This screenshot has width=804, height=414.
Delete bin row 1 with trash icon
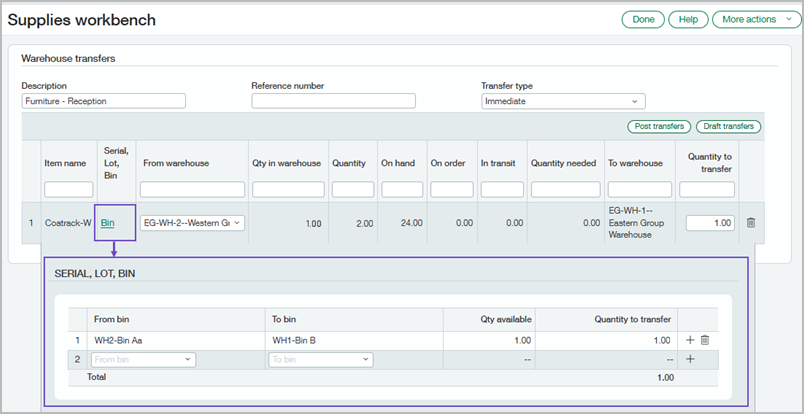coord(704,340)
